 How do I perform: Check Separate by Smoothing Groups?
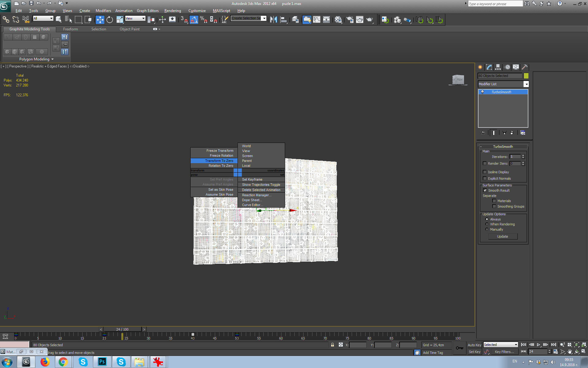[x=494, y=206]
